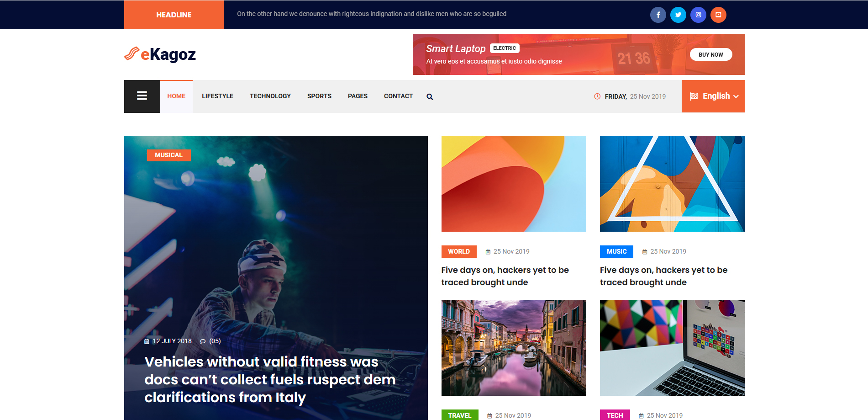Click calendar icon in the WORLD post row
The height and width of the screenshot is (420, 868).
[488, 252]
